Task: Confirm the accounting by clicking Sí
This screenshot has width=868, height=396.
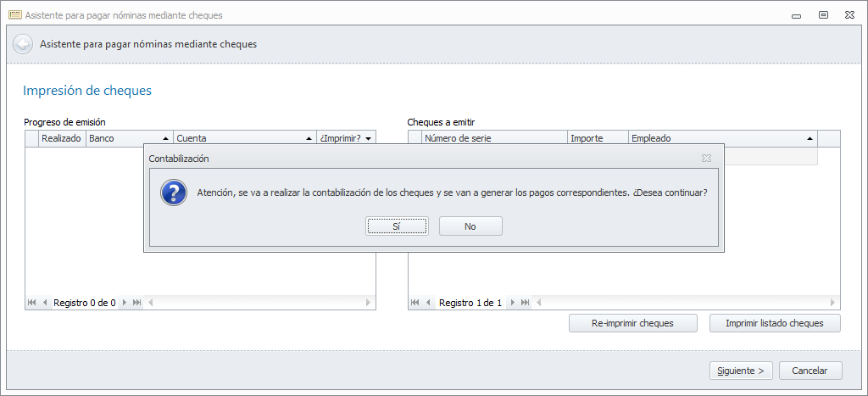Action: coord(397,226)
